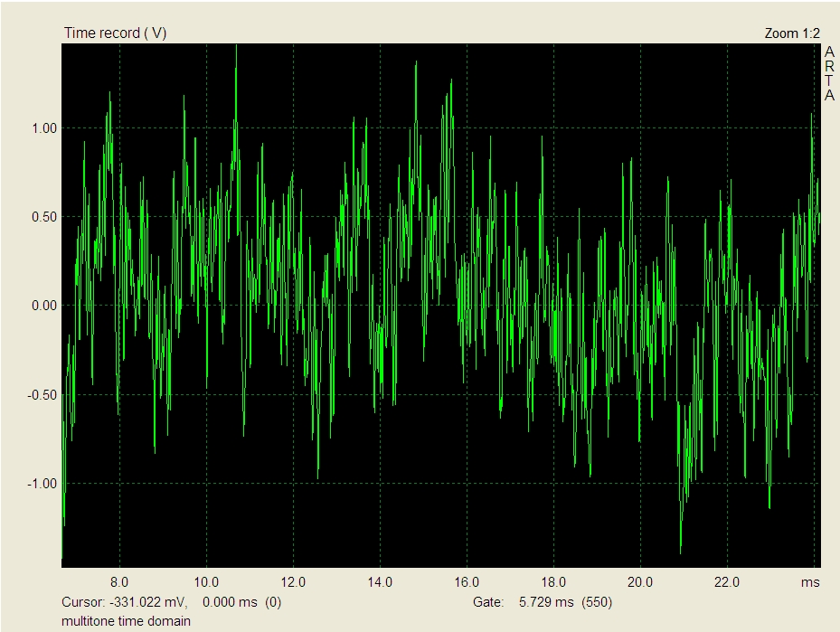Click the "multitone time domain" caption
The height and width of the screenshot is (632, 840).
pos(126,621)
